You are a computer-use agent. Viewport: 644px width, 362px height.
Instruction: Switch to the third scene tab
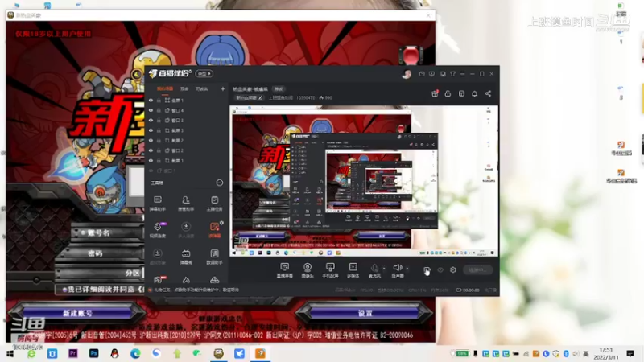pyautogui.click(x=202, y=89)
